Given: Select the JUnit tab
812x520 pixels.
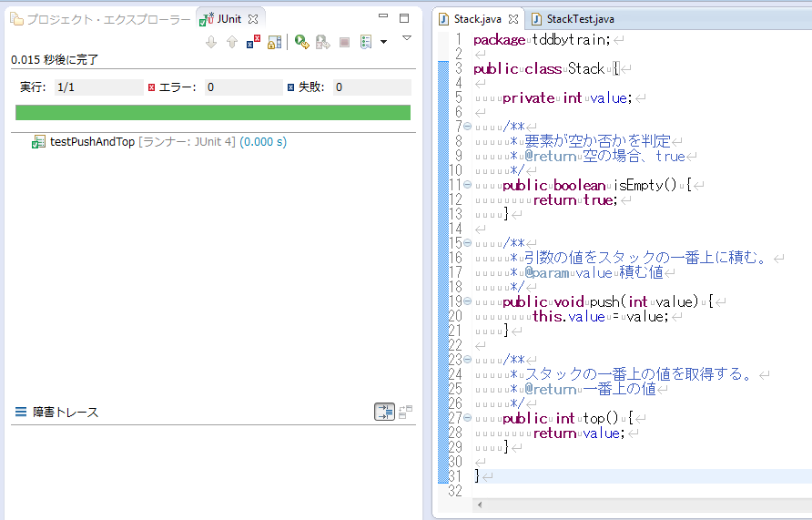Looking at the screenshot, I should [228, 19].
